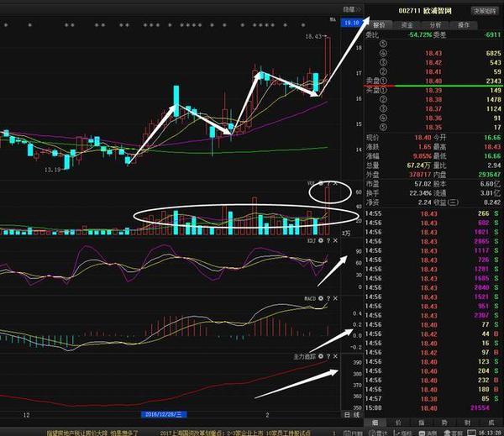The width and height of the screenshot is (504, 436).
Task: Show help for the KDJ indicator
Action: point(328,240)
